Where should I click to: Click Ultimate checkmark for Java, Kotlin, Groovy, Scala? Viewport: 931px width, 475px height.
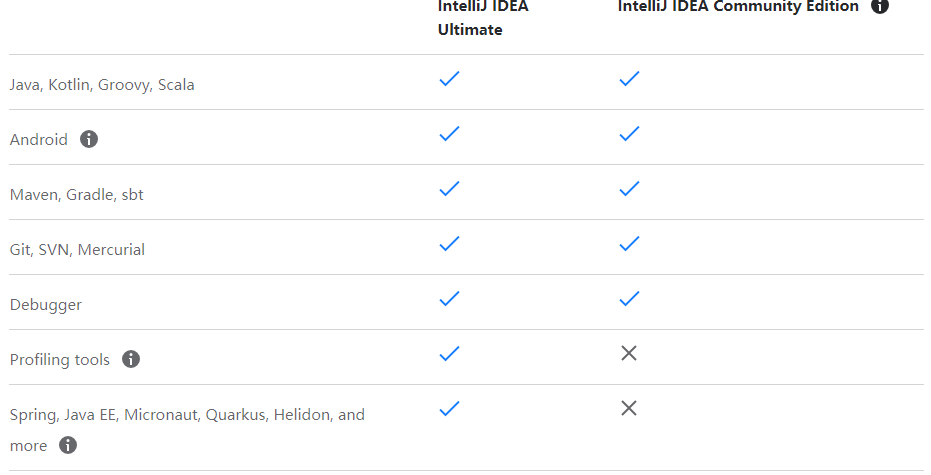[449, 78]
